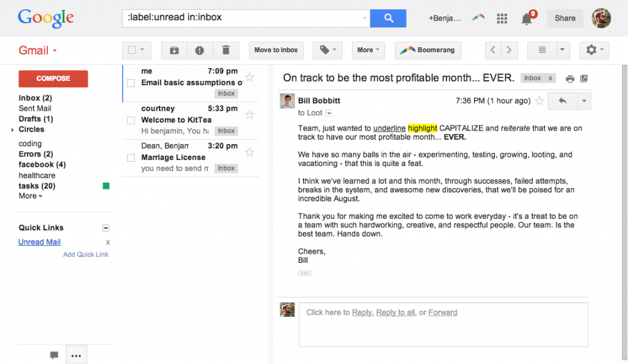The width and height of the screenshot is (628, 364).
Task: Go to newer message arrow
Action: (x=493, y=50)
